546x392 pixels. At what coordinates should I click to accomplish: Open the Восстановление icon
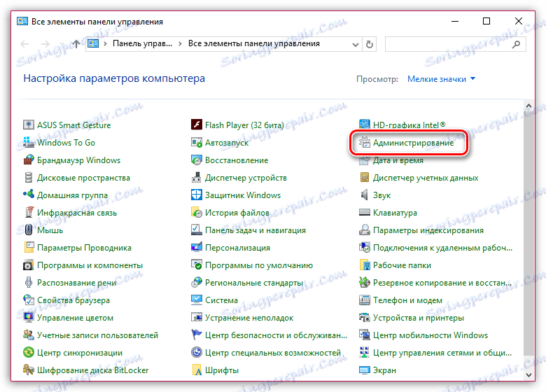tap(197, 160)
